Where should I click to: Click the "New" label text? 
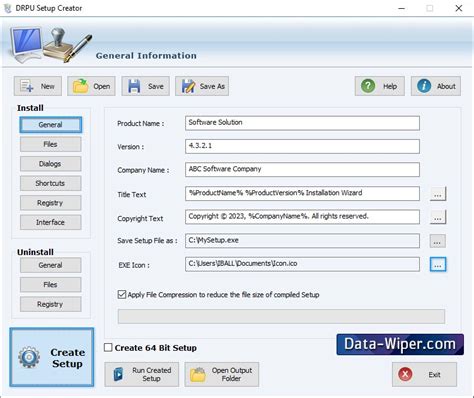[x=47, y=86]
